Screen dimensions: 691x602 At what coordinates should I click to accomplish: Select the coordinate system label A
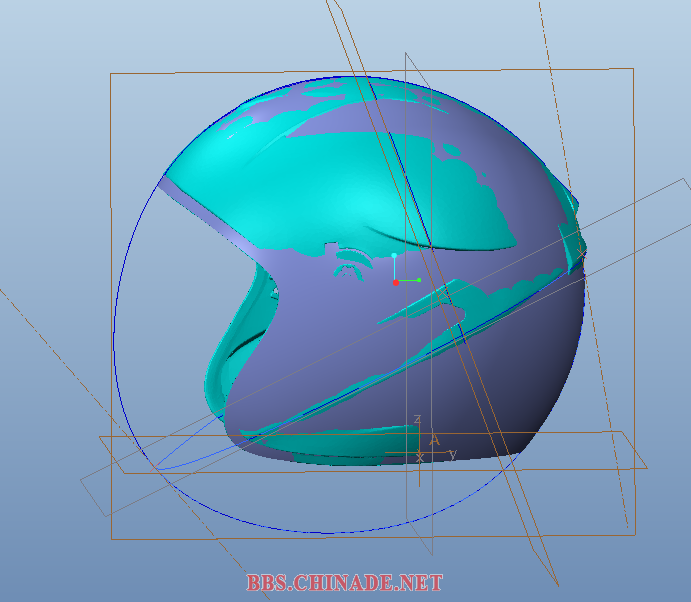tap(435, 440)
